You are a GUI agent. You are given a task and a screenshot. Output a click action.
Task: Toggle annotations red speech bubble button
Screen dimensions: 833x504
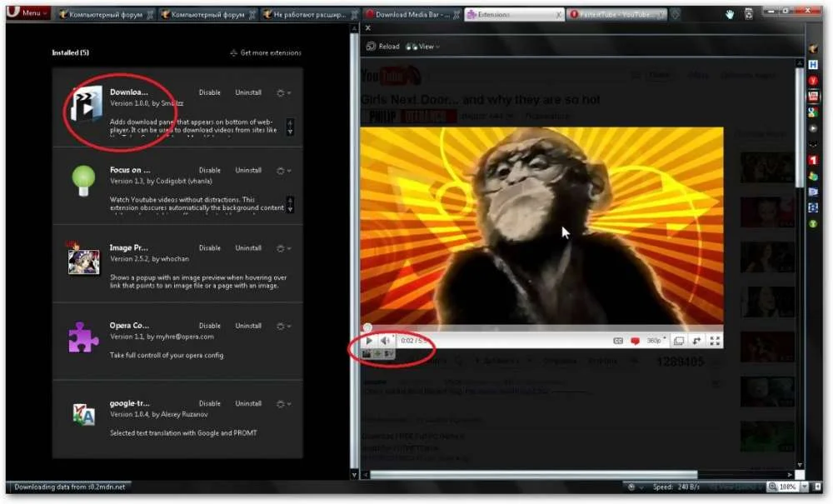coord(635,341)
